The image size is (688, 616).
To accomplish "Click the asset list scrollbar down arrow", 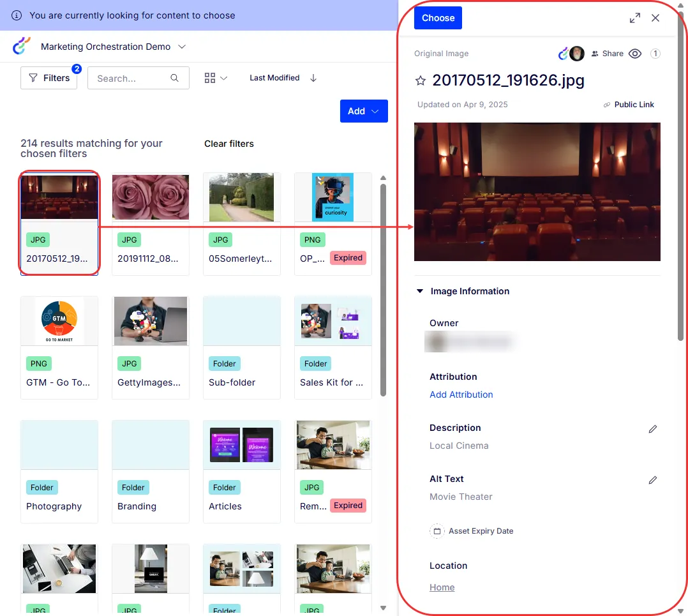I will 383,608.
